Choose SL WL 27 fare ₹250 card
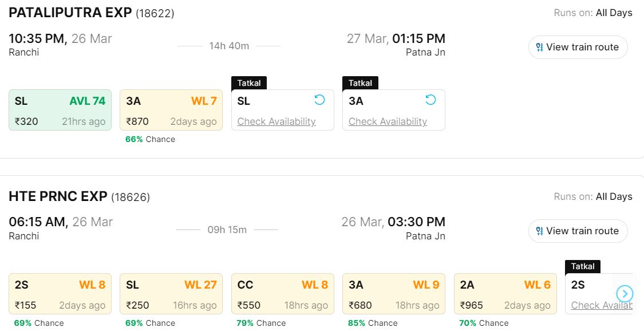The image size is (644, 331). (x=171, y=294)
